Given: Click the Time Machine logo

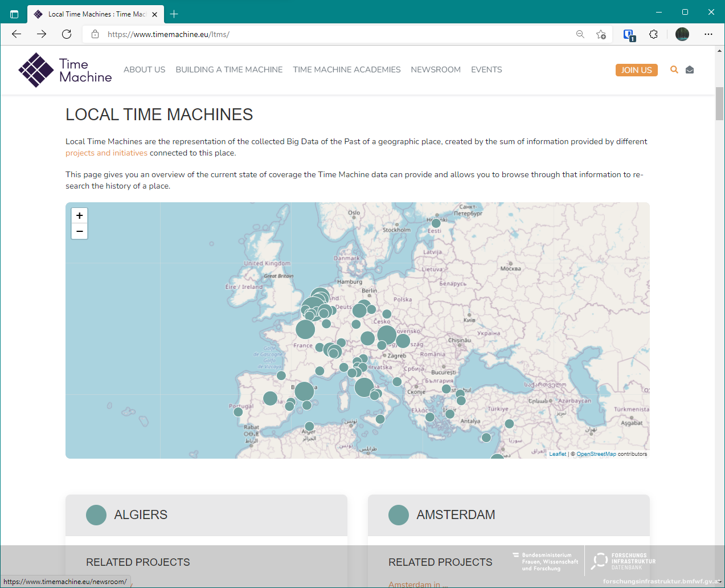Looking at the screenshot, I should pos(65,70).
